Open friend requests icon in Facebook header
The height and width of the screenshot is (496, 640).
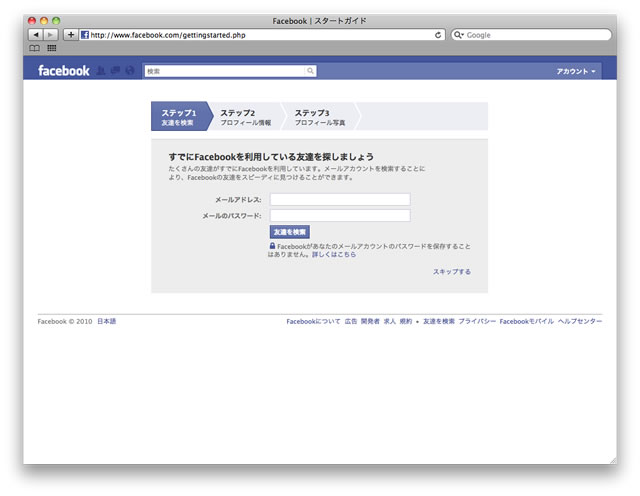pos(101,71)
